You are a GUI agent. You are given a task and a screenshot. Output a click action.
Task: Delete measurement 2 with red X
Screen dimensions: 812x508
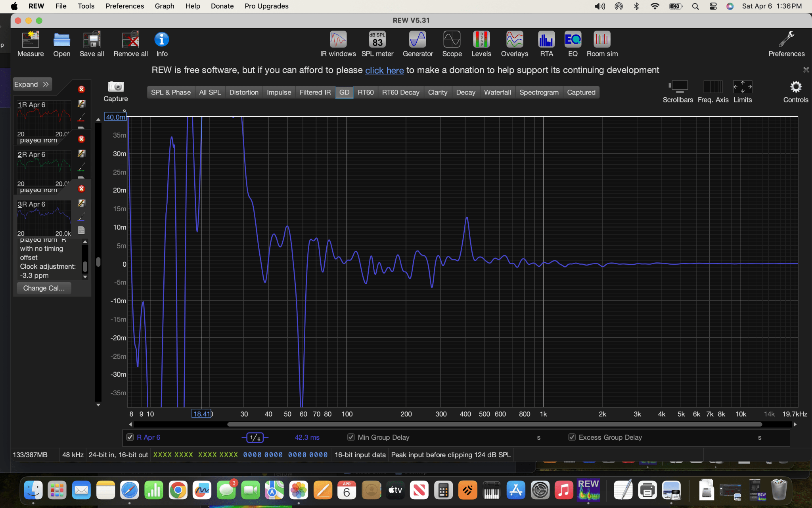(x=81, y=139)
